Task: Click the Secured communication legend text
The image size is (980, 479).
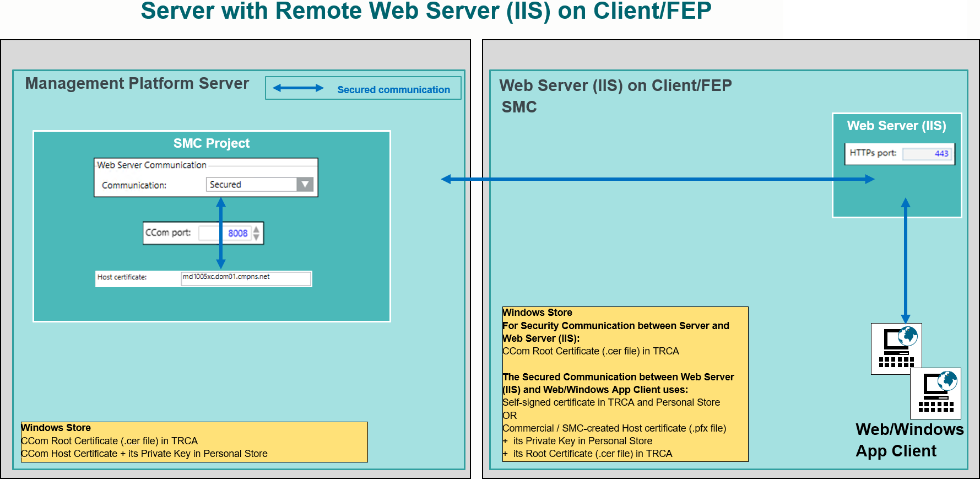Action: tap(393, 90)
